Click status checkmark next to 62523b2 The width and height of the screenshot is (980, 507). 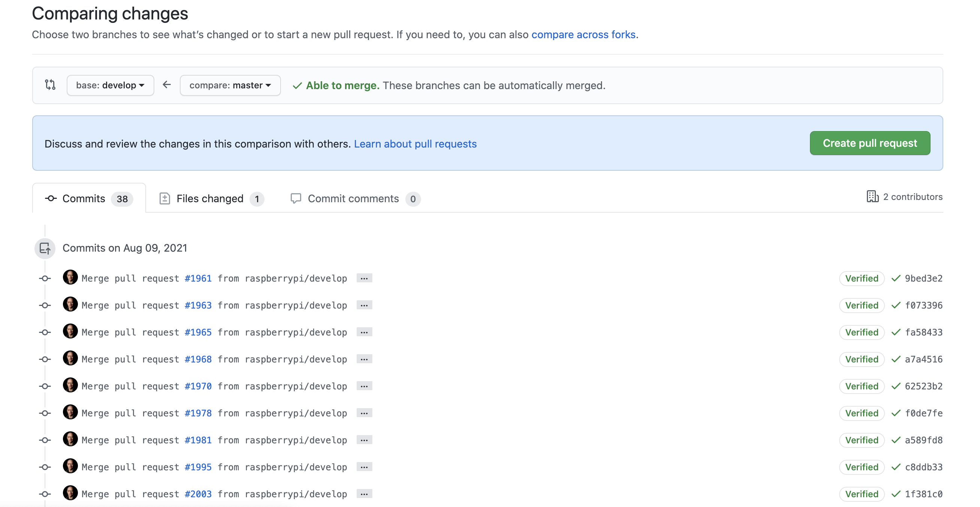[x=896, y=386]
